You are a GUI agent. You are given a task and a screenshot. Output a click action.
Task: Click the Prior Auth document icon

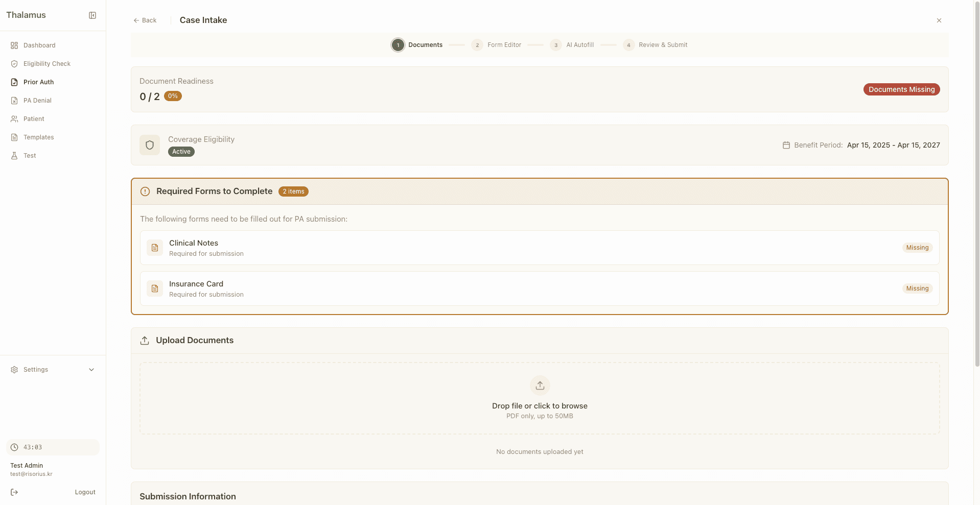click(14, 82)
